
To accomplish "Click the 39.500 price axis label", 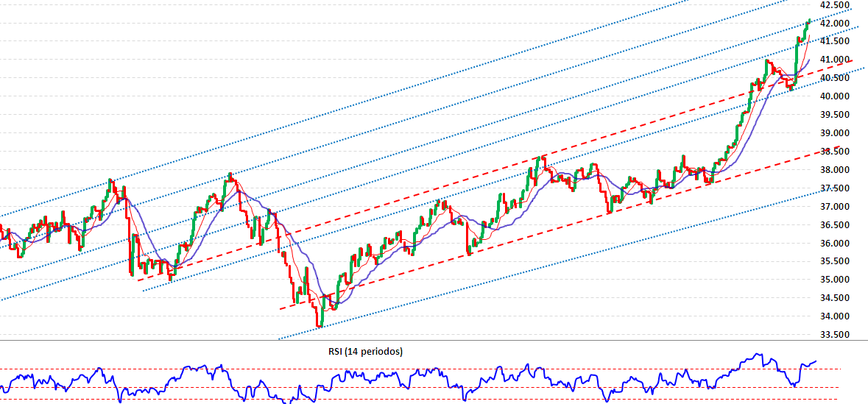I will [836, 114].
